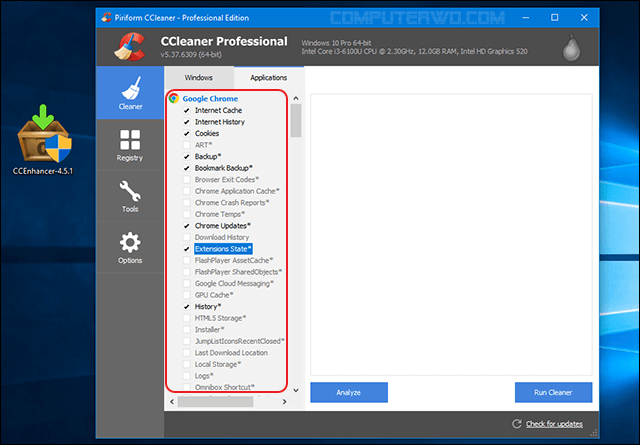Click the pear icon in the header

click(x=571, y=48)
